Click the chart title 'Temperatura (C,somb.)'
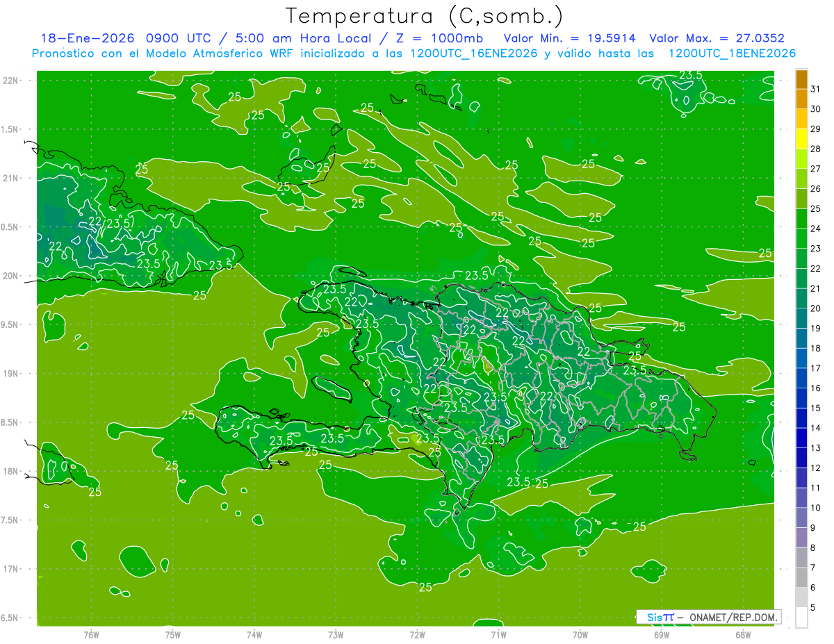Image resolution: width=834 pixels, height=644 pixels. click(x=425, y=16)
